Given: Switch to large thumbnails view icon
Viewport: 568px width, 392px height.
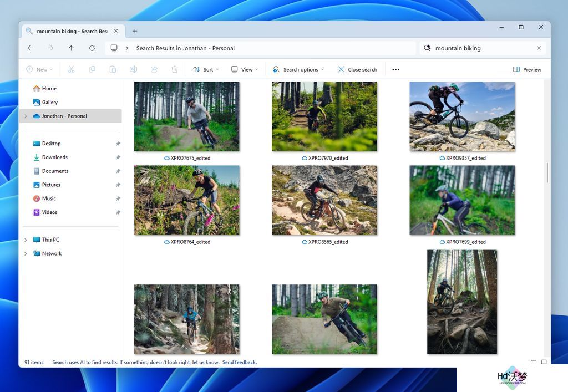Looking at the screenshot, I should click(x=544, y=362).
